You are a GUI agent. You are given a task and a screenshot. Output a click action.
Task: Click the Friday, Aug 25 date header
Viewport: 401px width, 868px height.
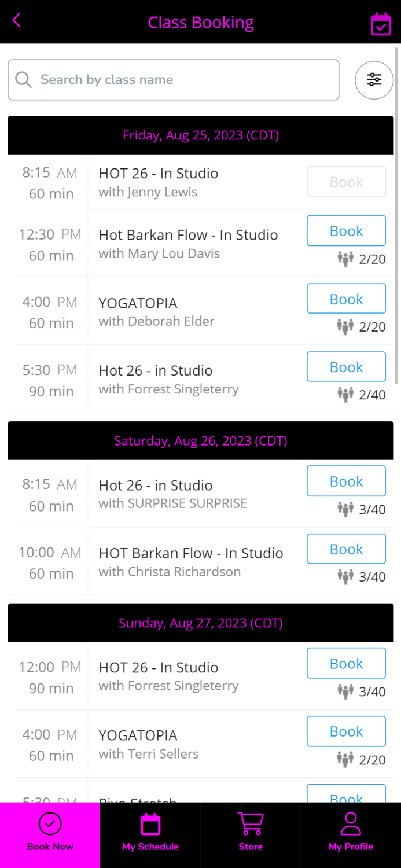pyautogui.click(x=200, y=135)
